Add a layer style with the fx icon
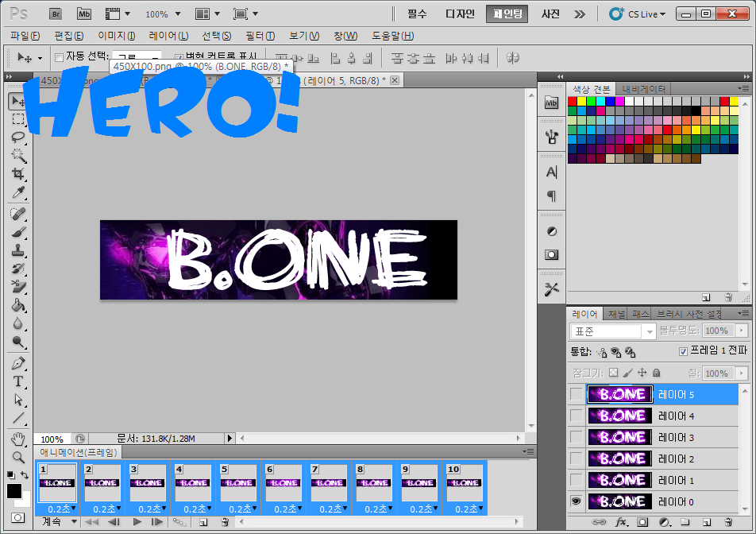 tap(621, 522)
